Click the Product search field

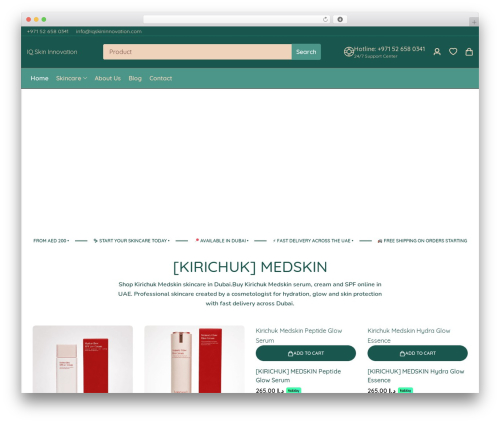[197, 52]
